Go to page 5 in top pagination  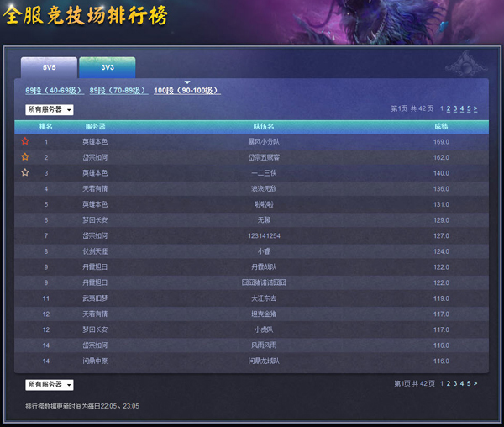point(469,109)
